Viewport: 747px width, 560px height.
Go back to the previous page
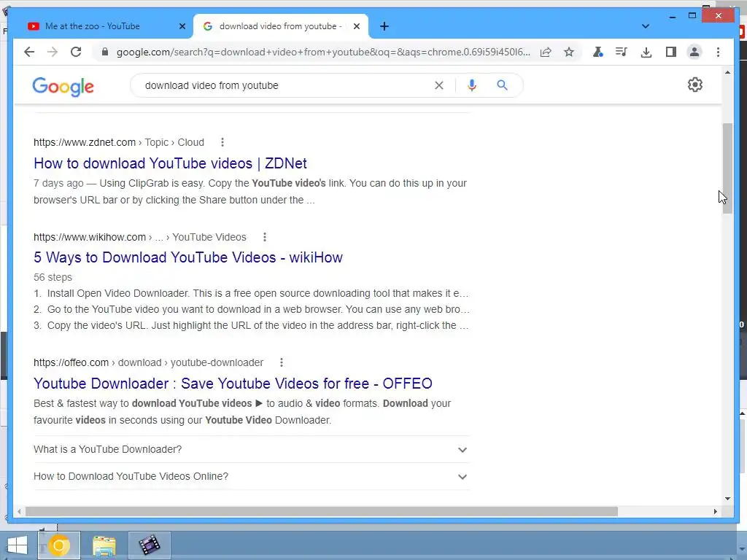point(29,52)
